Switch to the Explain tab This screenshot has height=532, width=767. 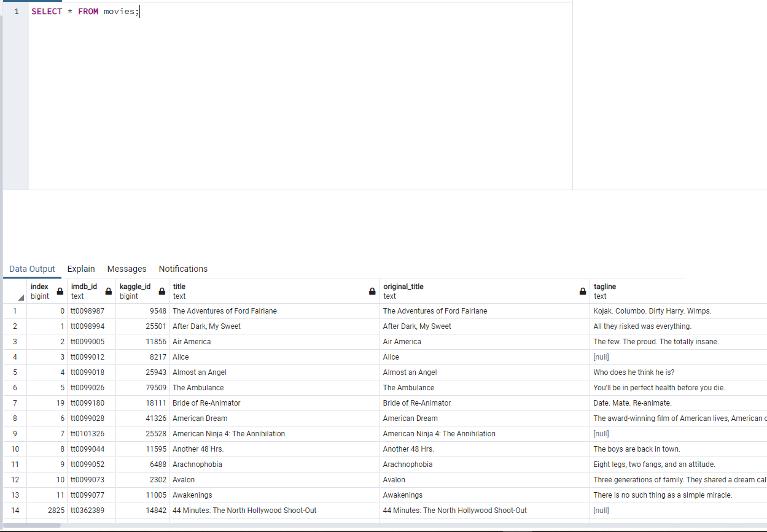tap(81, 269)
